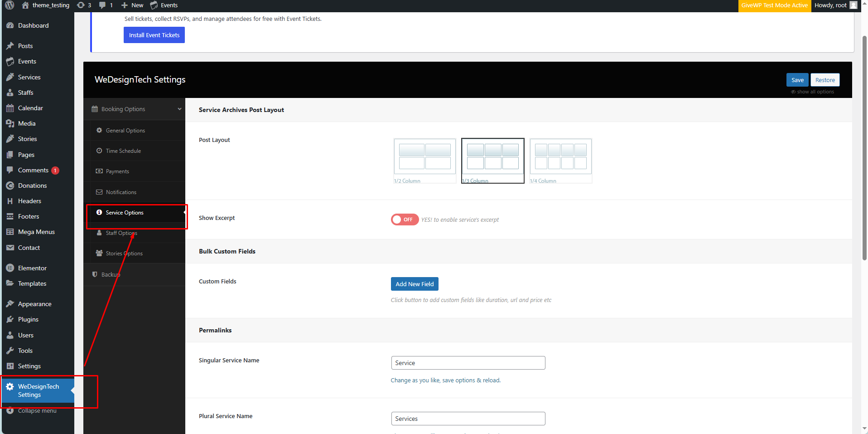Image resolution: width=868 pixels, height=434 pixels.
Task: Click the Plural Service Name field
Action: (468, 419)
